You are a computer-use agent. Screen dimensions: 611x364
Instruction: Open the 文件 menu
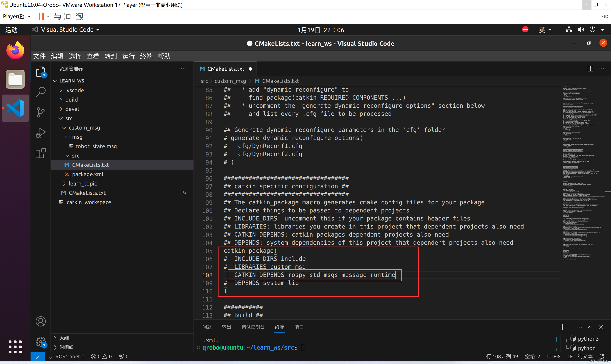[39, 56]
